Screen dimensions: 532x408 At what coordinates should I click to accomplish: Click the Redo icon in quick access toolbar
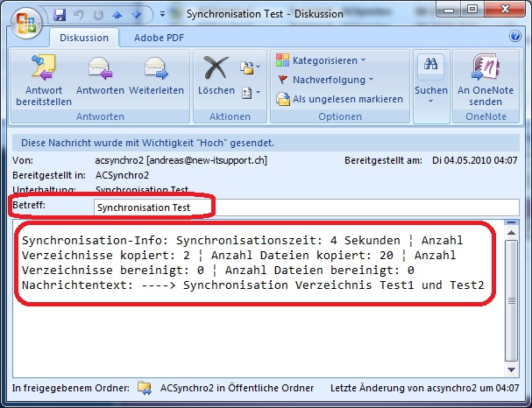pos(98,15)
